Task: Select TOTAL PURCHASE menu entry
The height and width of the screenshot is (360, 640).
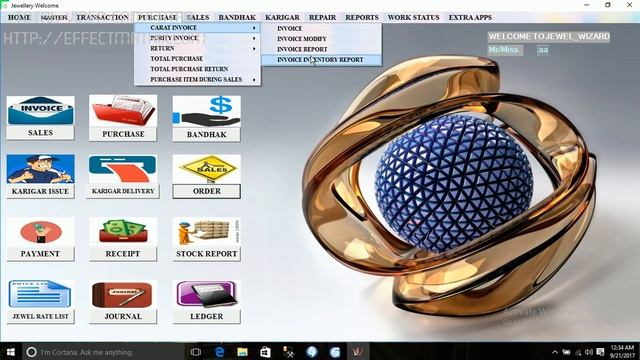Action: pyautogui.click(x=198, y=59)
